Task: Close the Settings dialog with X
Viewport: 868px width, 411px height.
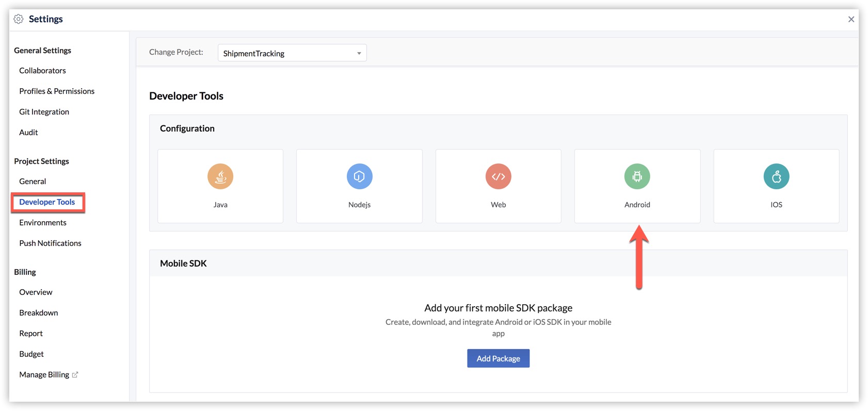Action: click(x=851, y=20)
